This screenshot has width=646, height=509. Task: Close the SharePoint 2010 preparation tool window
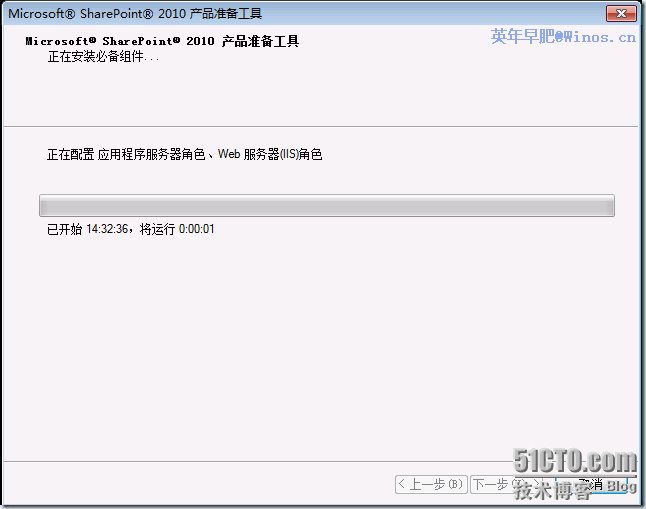[x=621, y=14]
